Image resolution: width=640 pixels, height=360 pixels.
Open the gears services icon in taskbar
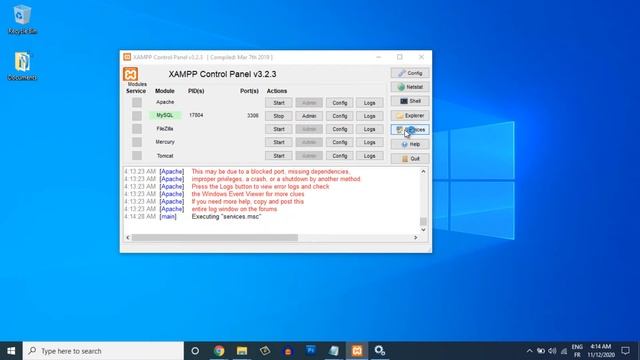380,351
